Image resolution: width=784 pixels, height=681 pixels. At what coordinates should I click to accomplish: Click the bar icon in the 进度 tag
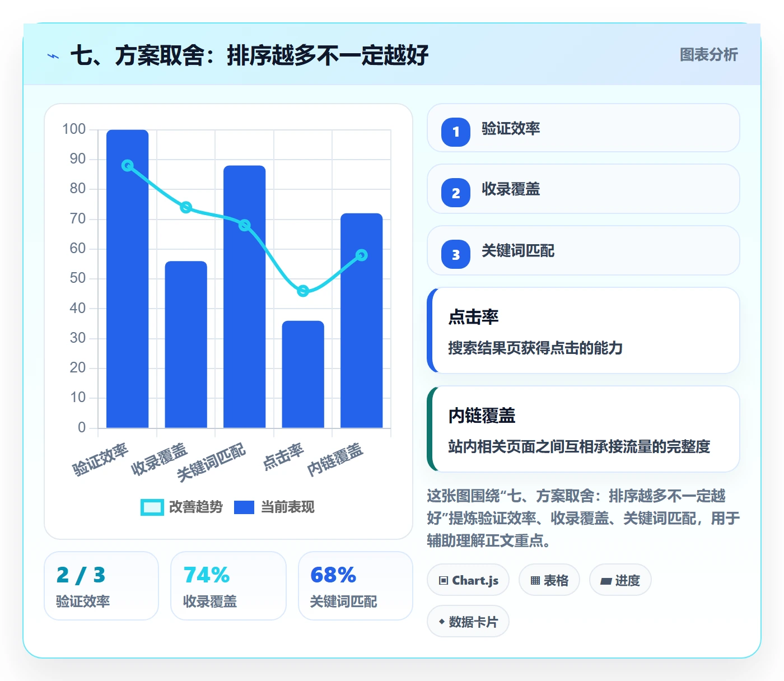606,581
